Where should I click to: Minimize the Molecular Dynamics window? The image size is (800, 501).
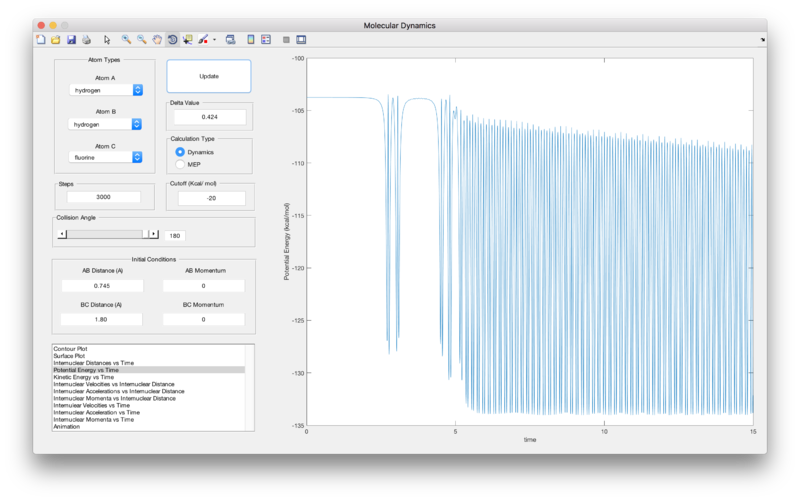click(x=53, y=25)
